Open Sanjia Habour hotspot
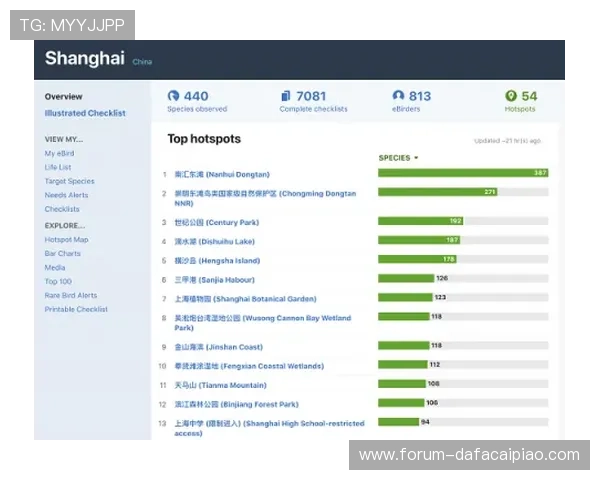This screenshot has height=480, width=600. pyautogui.click(x=215, y=280)
